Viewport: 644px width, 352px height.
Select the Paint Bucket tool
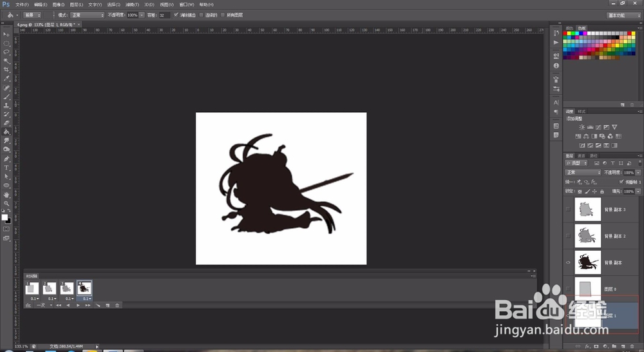tap(6, 132)
